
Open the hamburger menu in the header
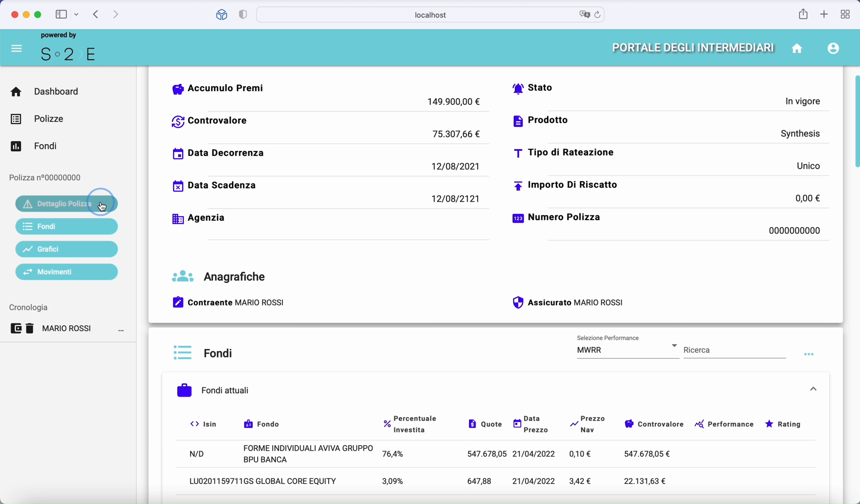16,49
